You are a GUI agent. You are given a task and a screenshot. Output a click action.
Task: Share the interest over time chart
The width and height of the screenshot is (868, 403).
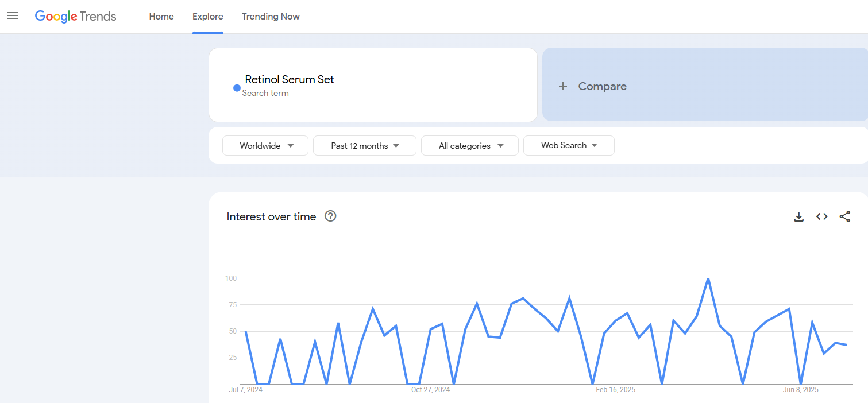(844, 216)
